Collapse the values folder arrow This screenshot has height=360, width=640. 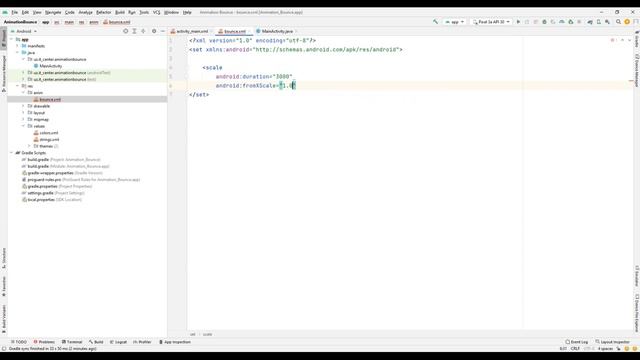coord(23,126)
